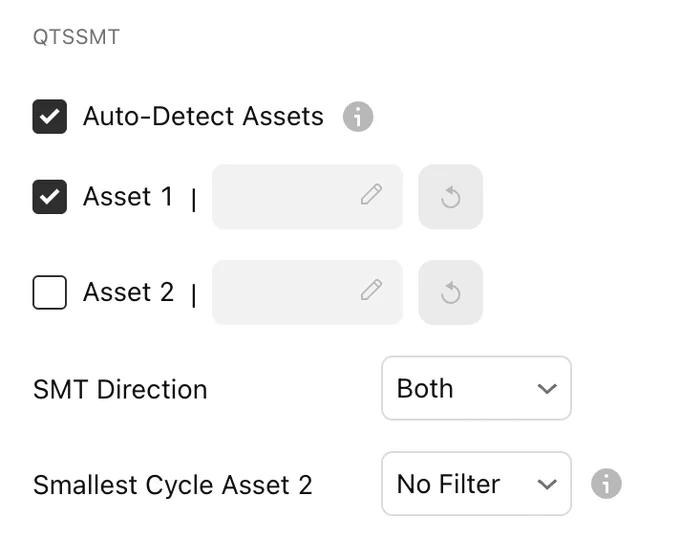Enable the Asset 2 checkbox
This screenshot has height=539, width=680.
pyautogui.click(x=50, y=292)
